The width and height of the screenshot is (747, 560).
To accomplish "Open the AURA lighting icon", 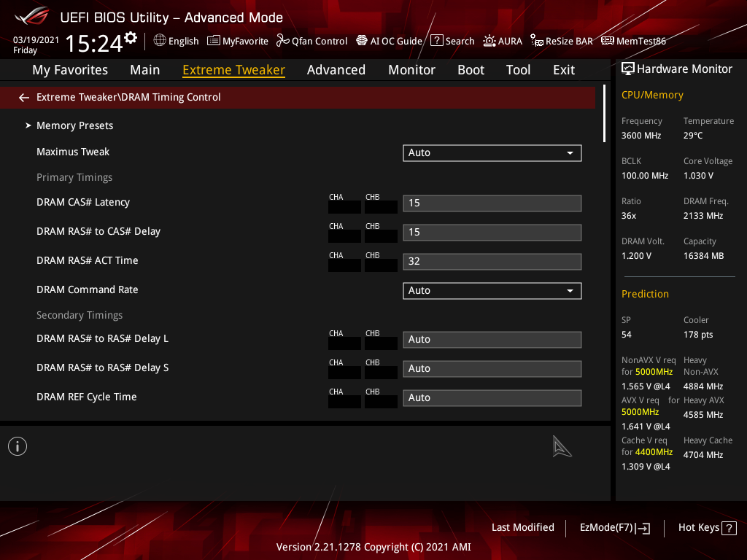I will click(489, 41).
